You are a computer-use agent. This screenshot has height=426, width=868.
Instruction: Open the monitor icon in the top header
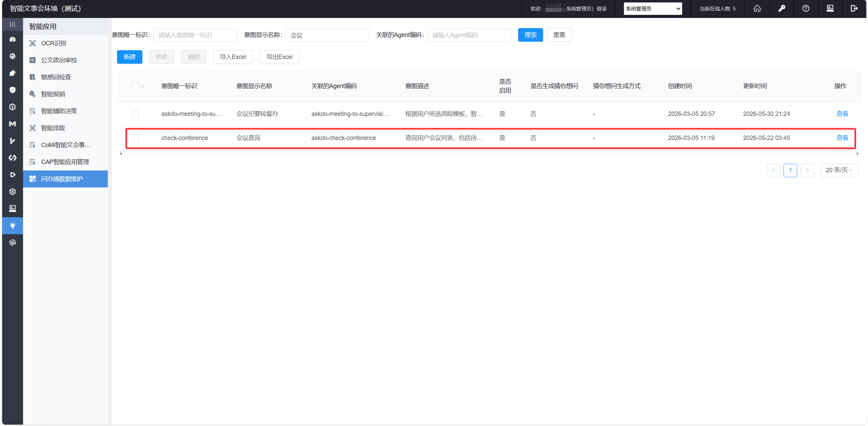pyautogui.click(x=830, y=9)
